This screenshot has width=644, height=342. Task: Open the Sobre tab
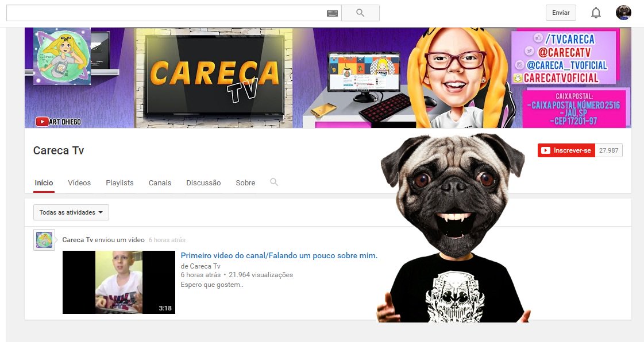pyautogui.click(x=245, y=183)
